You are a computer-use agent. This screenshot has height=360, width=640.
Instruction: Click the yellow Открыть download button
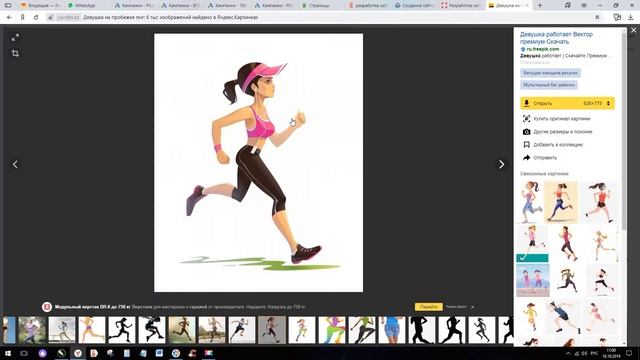click(x=567, y=103)
